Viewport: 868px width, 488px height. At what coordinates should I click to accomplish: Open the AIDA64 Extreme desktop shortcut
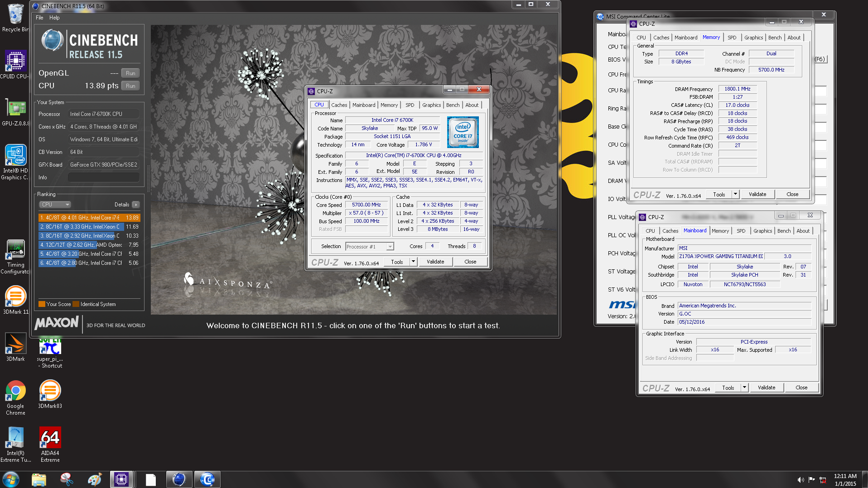[50, 445]
